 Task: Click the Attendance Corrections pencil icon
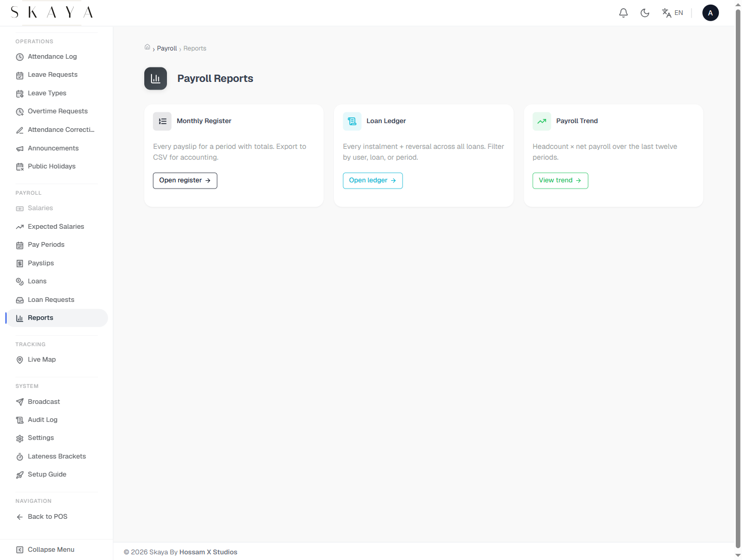click(x=20, y=130)
